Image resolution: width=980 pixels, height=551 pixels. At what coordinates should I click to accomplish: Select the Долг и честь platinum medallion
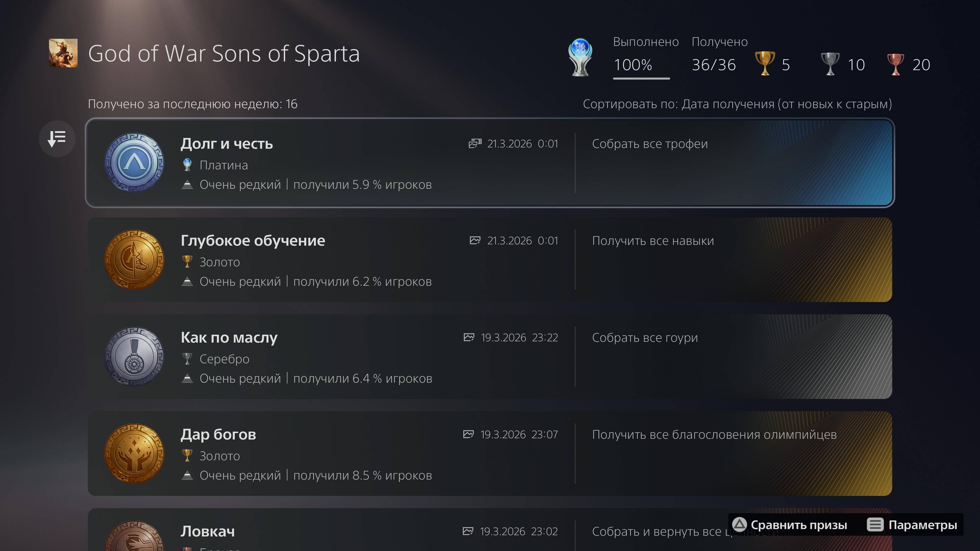point(134,163)
